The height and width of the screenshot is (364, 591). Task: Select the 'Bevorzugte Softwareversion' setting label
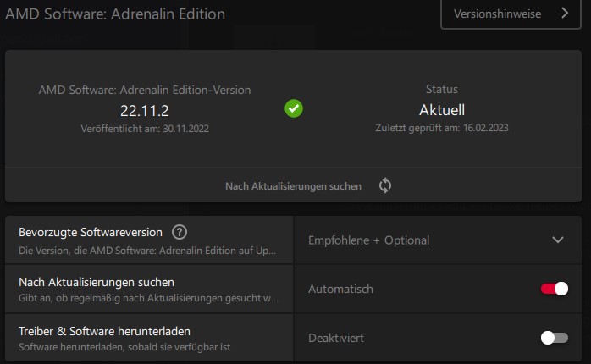click(91, 232)
